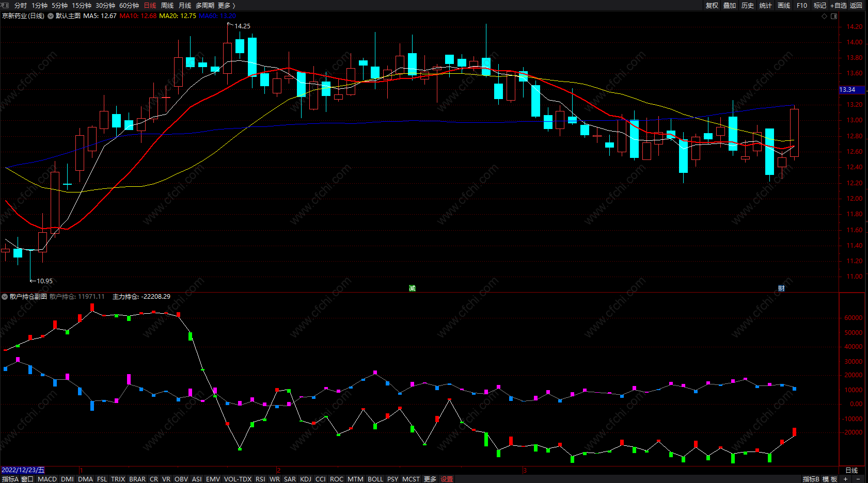
Task: Click the 返回 back button
Action: (856, 5)
